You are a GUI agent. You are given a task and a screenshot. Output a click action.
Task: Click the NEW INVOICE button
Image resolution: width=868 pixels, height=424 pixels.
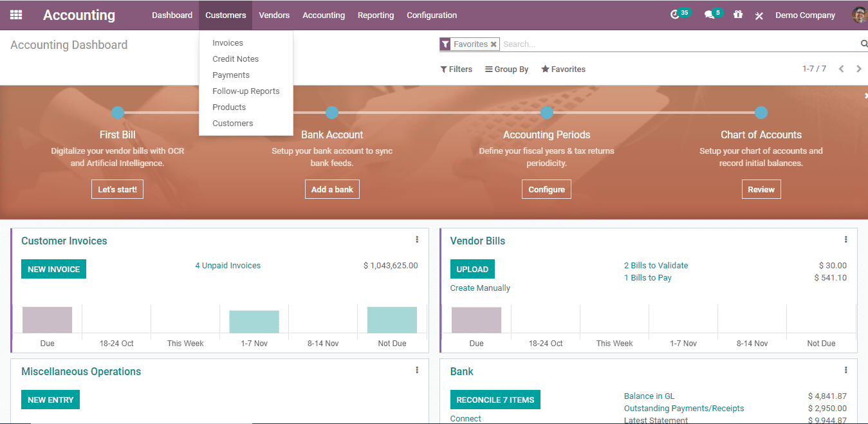click(x=53, y=270)
